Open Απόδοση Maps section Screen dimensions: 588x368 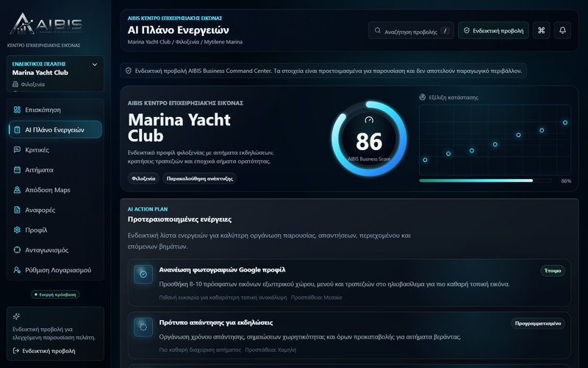pos(55,190)
